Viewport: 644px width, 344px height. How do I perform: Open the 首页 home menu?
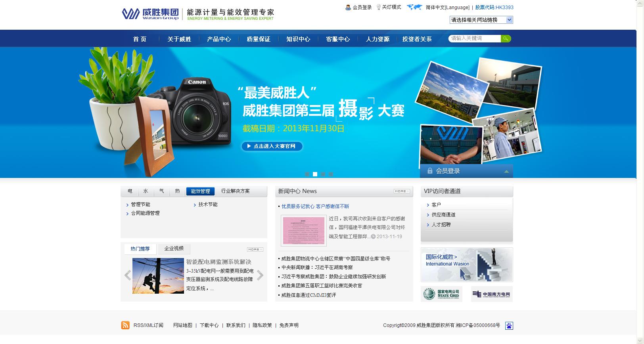click(140, 39)
